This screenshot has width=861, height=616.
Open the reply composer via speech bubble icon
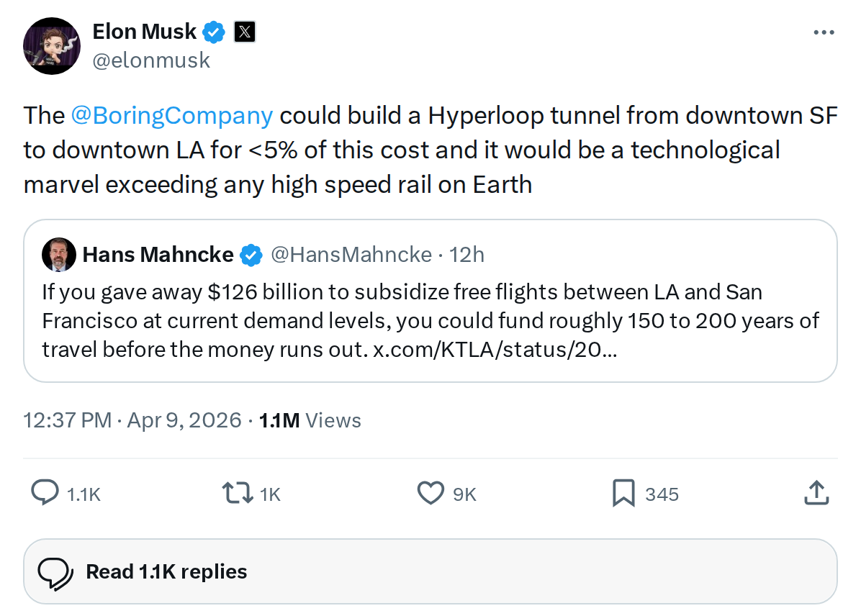pos(45,494)
